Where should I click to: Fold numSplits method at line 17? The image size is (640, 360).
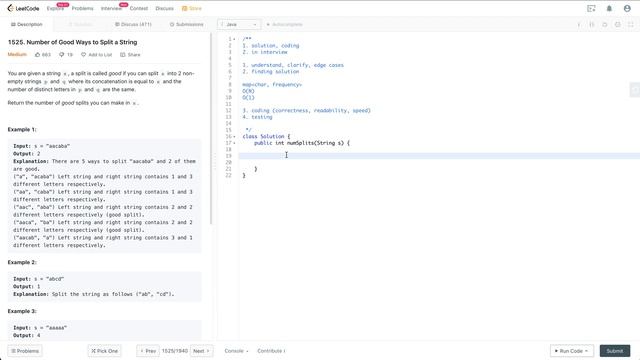(x=234, y=143)
